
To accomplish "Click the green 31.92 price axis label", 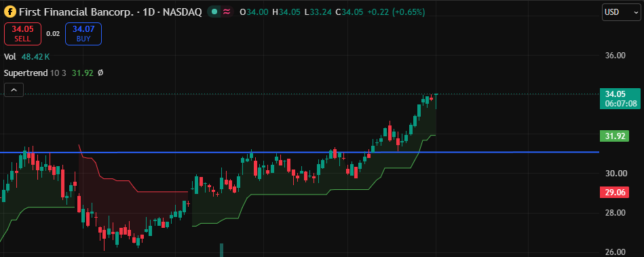I will 614,136.
